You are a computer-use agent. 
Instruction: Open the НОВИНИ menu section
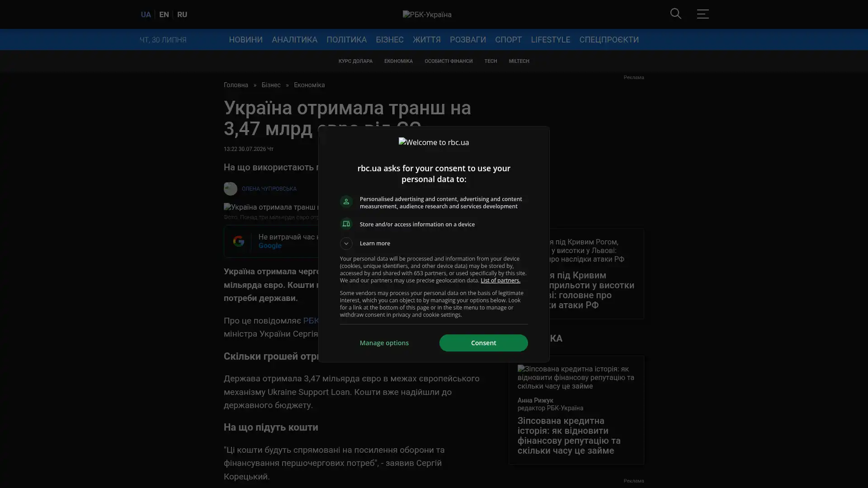pyautogui.click(x=246, y=40)
